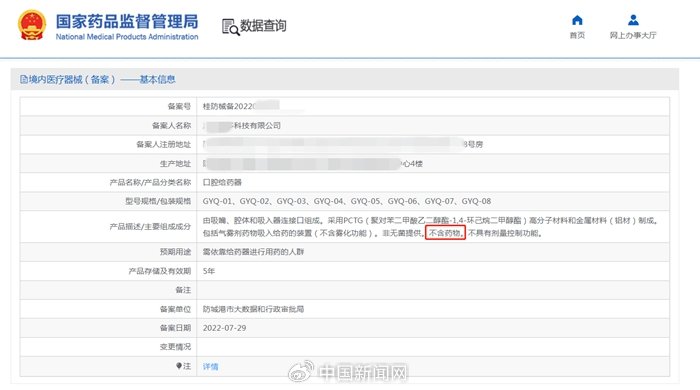Open the 详情 details link

coord(210,366)
